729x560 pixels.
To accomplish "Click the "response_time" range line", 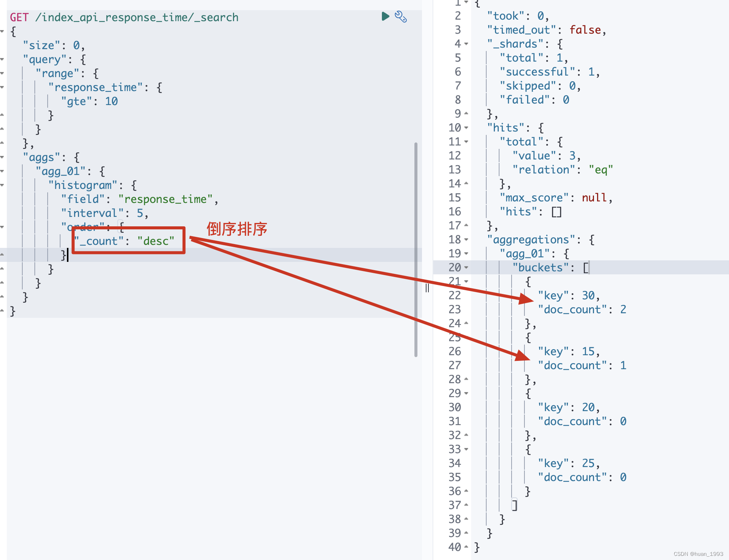I will click(x=105, y=87).
